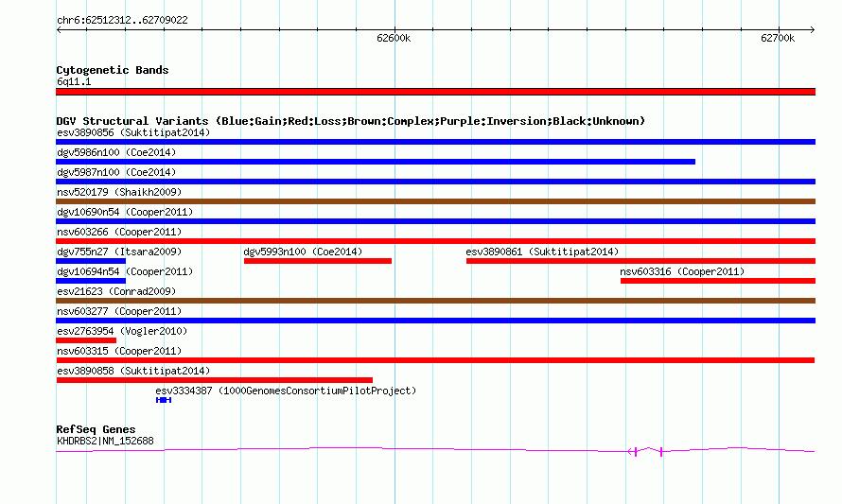Open variant label esv3890856 (Suktitipat2014)
842x504 pixels.
pyautogui.click(x=133, y=132)
